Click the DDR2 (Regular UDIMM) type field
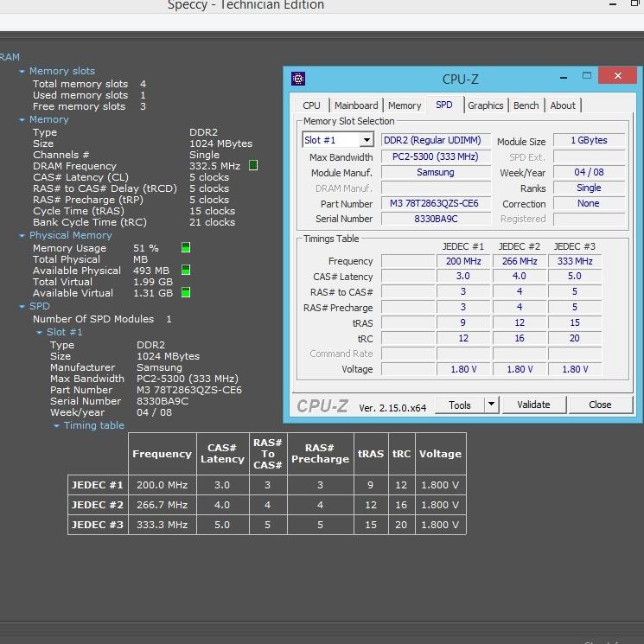 coord(436,140)
